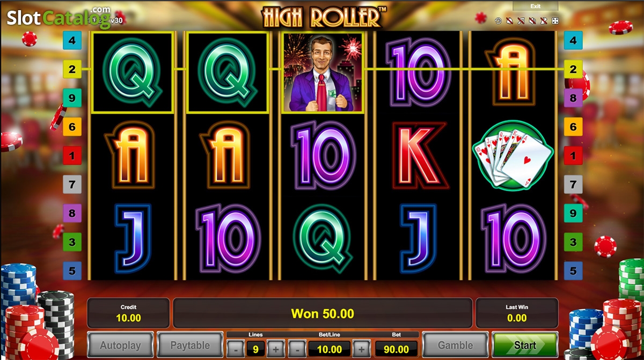Select payline 5 marker on right side
Viewport: 644px width, 360px height.
pos(573,271)
